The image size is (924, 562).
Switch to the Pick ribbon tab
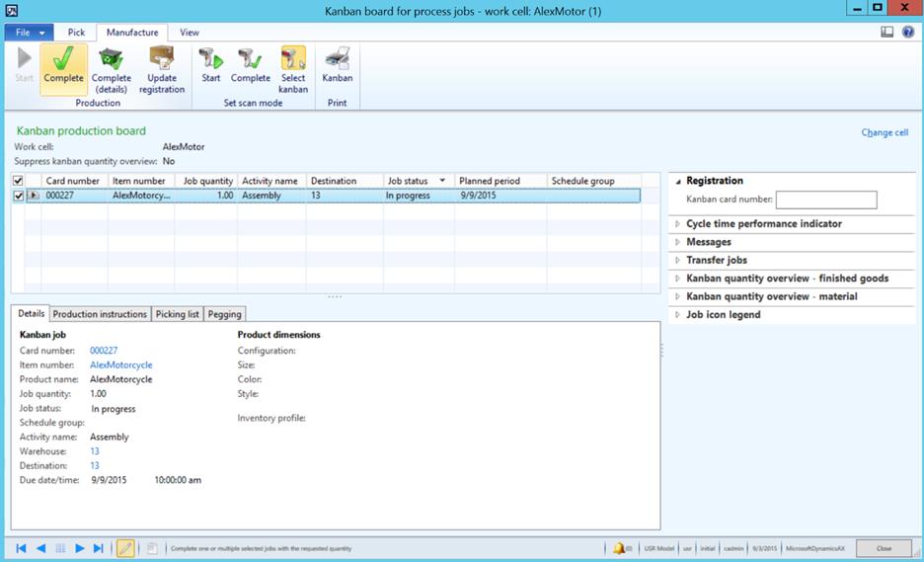coord(76,33)
